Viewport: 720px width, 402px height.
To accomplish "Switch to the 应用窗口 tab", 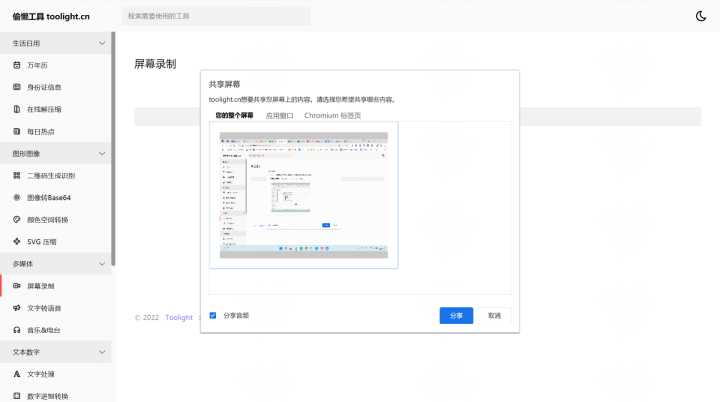I will click(279, 115).
